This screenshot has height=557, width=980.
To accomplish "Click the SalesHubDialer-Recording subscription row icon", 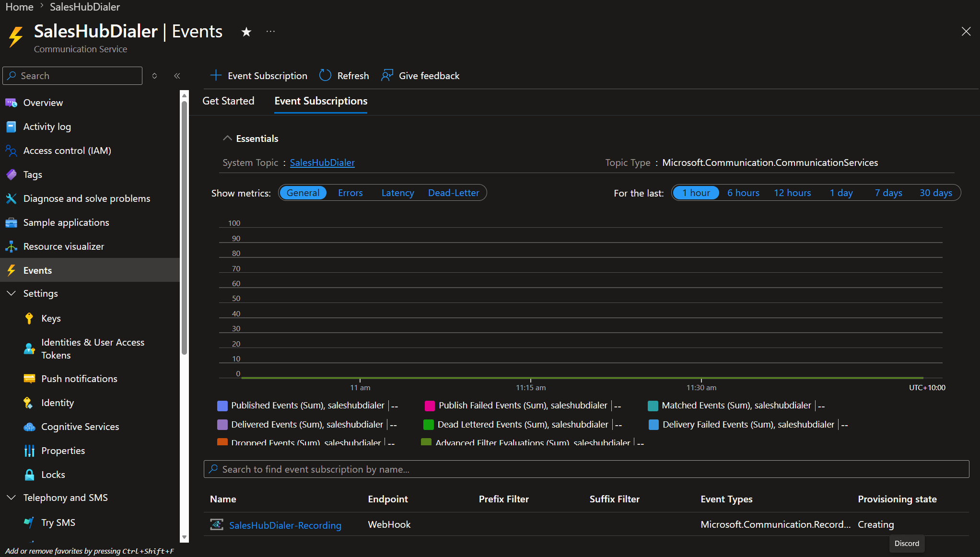I will tap(217, 524).
